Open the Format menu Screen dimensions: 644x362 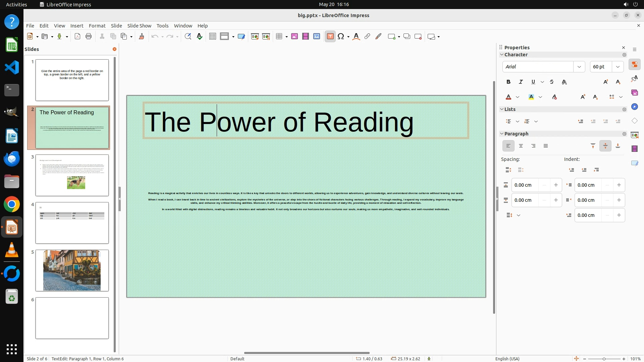[97, 26]
